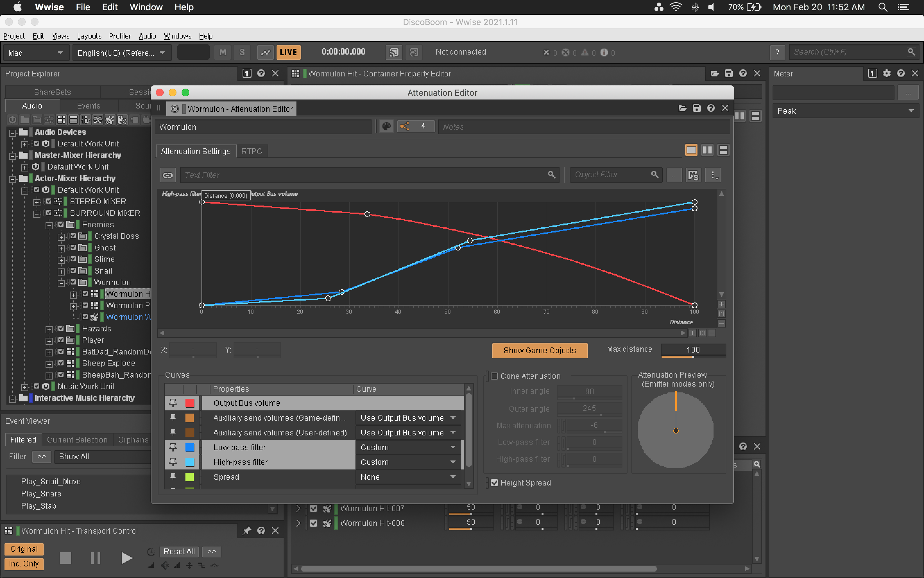
Task: Open Meter panel settings gear
Action: pos(886,74)
